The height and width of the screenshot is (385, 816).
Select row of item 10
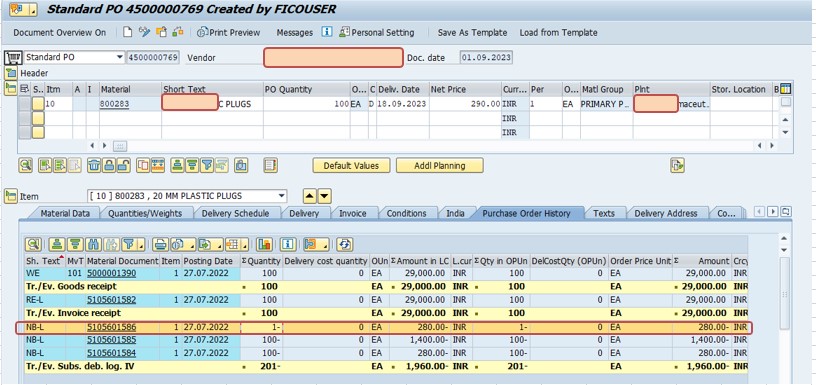pos(24,104)
